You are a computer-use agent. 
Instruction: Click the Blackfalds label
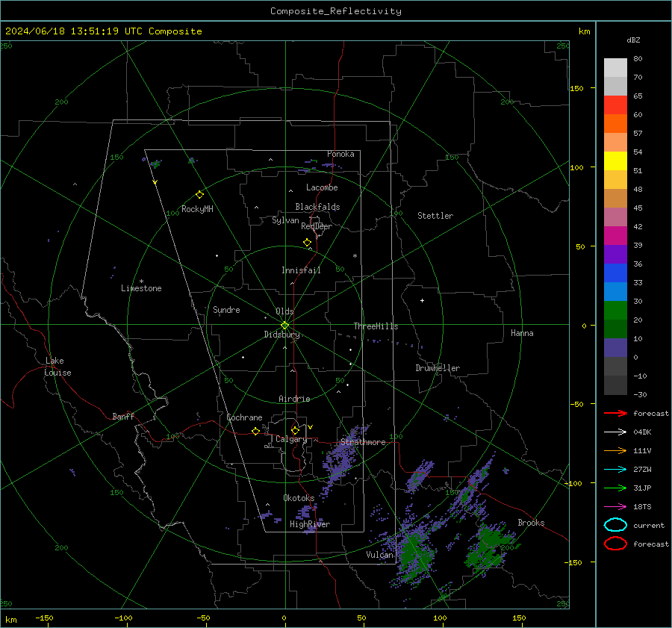pyautogui.click(x=317, y=207)
